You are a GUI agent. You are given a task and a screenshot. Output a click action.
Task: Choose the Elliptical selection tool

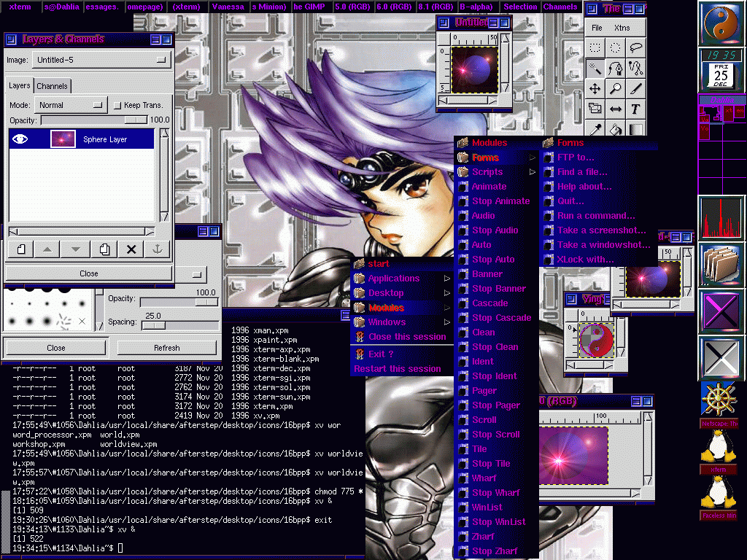[x=616, y=48]
